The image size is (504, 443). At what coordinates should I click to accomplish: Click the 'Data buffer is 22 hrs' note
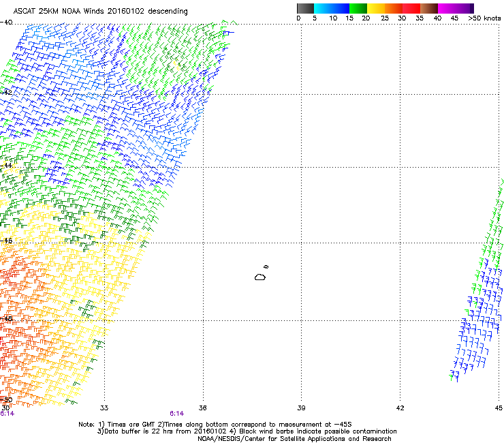[x=247, y=431]
